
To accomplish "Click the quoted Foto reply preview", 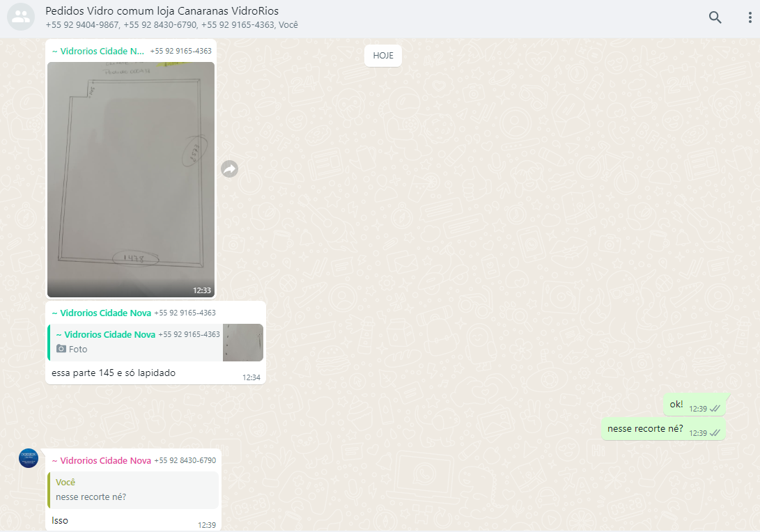I will [x=155, y=343].
